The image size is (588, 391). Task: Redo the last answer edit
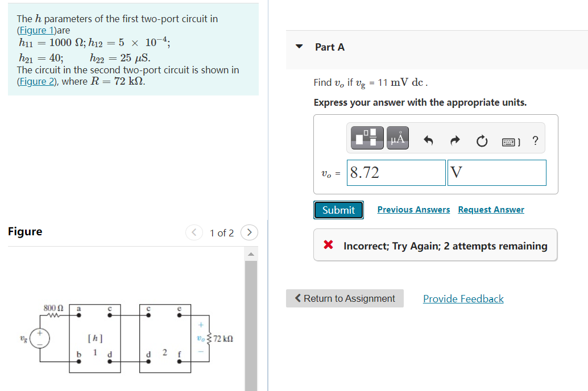454,142
